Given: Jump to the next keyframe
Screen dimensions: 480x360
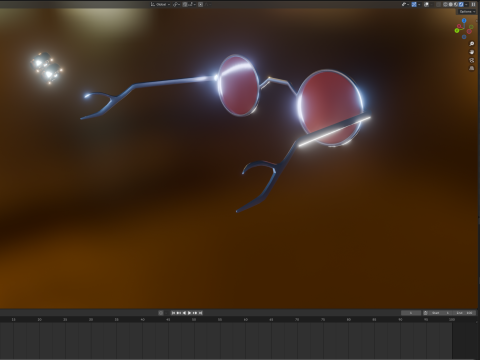Looking at the screenshot, I should click(195, 313).
